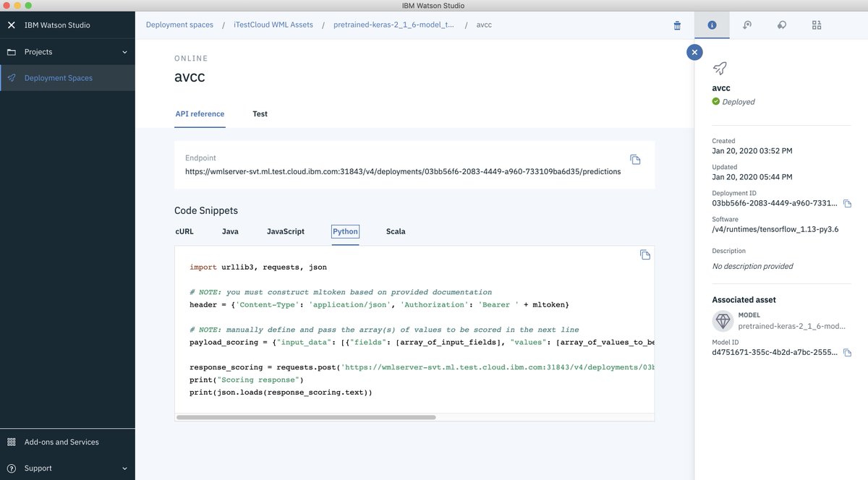Switch to the Test tab
The image size is (868, 480).
[260, 114]
